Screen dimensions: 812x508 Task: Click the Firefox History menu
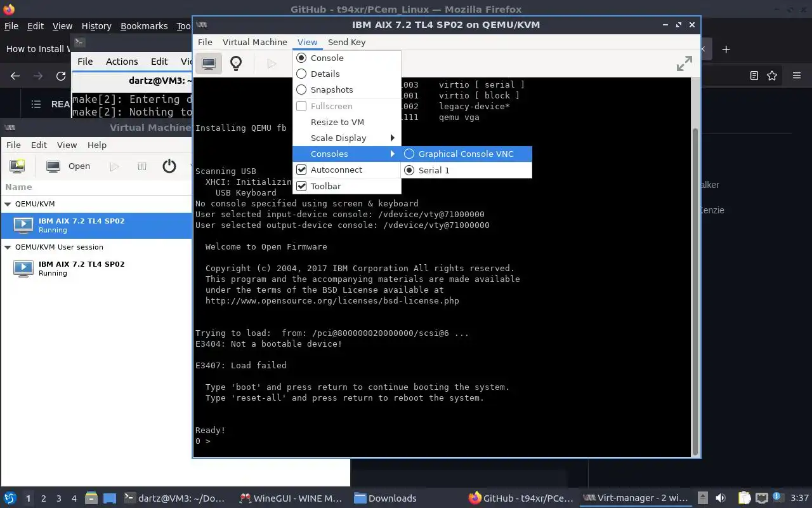click(96, 26)
